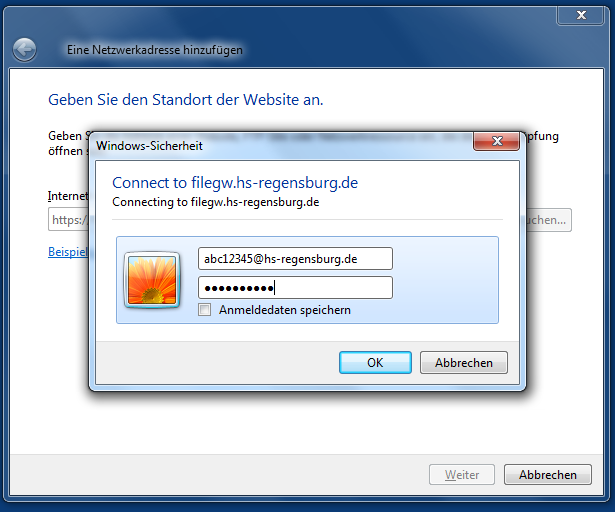Focus the masked password field
The width and height of the screenshot is (615, 512).
[x=295, y=288]
